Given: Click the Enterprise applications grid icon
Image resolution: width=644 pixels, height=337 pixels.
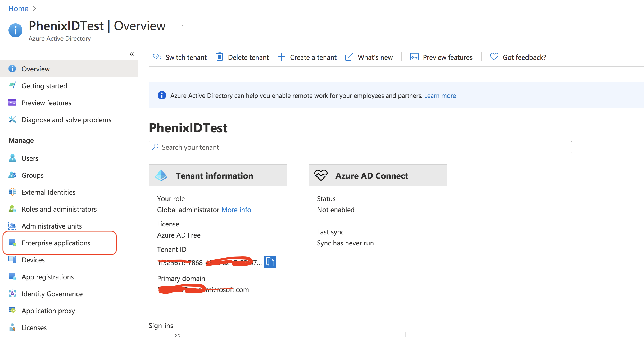Looking at the screenshot, I should (x=12, y=243).
